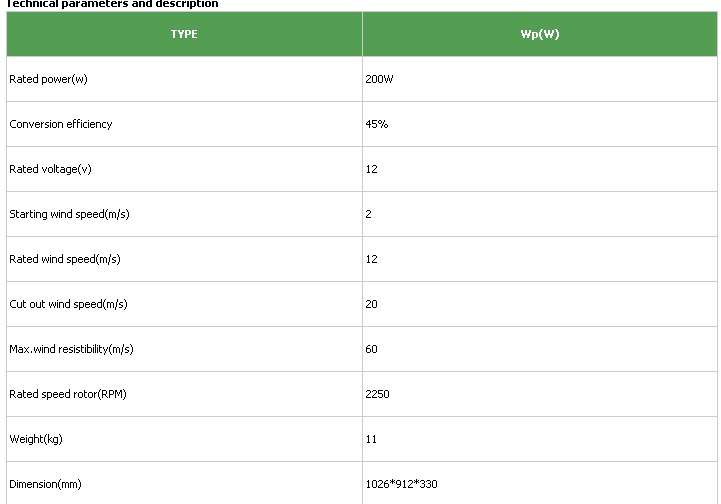Click the 45% efficiency value
Viewport: 721px width, 504px height.
(x=377, y=124)
